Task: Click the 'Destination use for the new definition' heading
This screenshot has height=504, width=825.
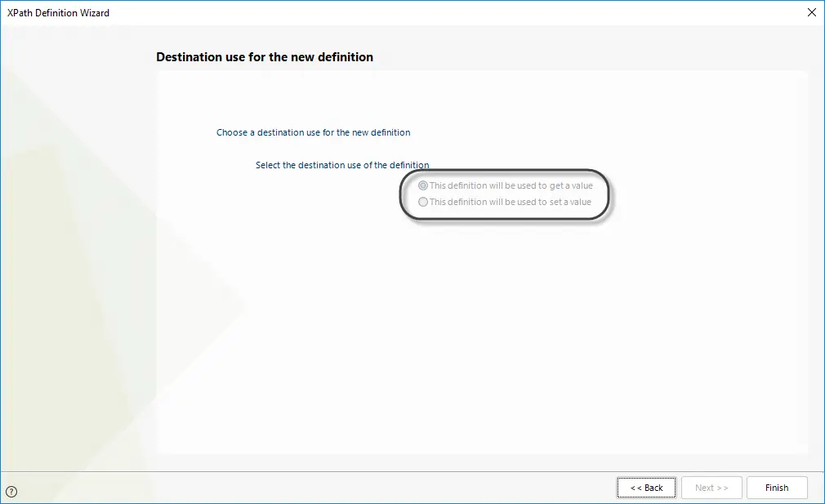Action: [265, 57]
